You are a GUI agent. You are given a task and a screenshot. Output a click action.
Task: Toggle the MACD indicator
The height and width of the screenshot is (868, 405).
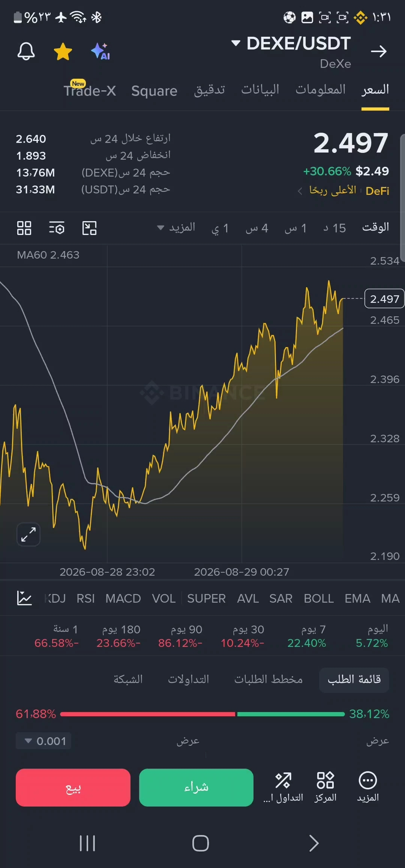click(x=123, y=599)
